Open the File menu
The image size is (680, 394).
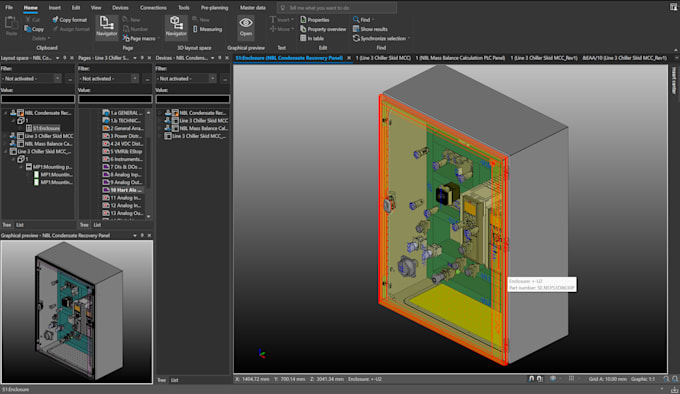click(9, 7)
